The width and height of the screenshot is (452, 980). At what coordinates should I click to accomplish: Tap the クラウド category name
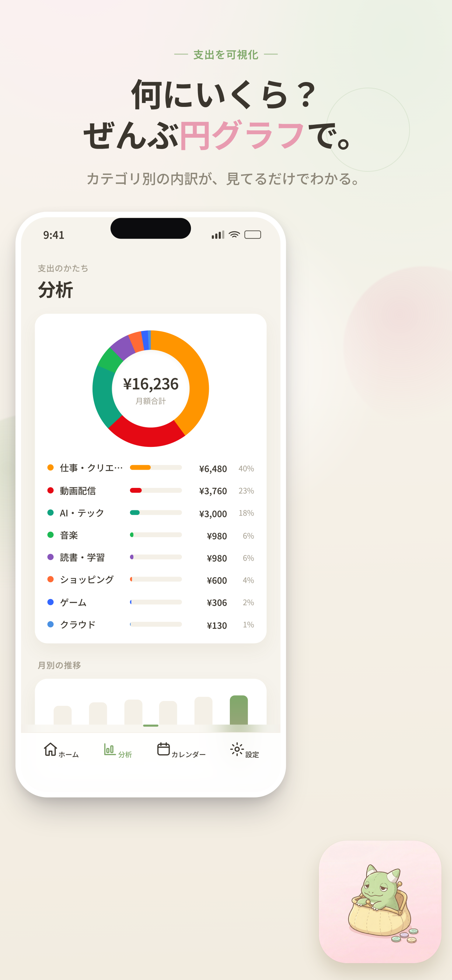(78, 625)
